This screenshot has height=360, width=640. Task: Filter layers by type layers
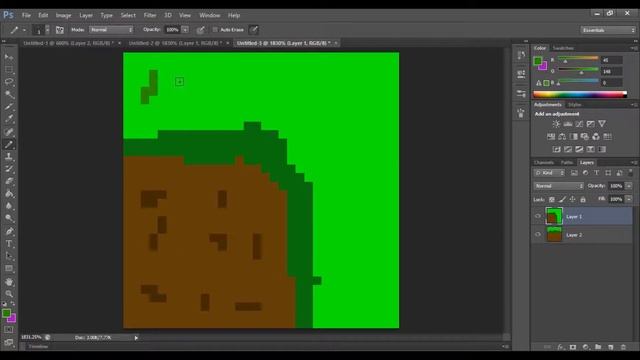coord(596,173)
